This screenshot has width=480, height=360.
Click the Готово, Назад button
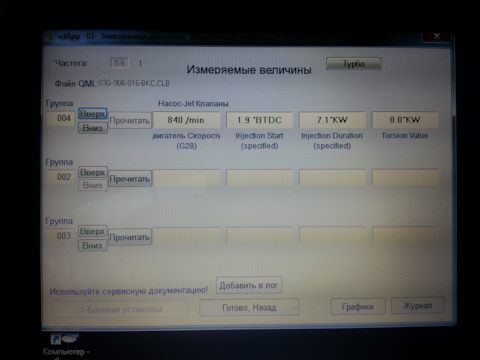tap(249, 307)
